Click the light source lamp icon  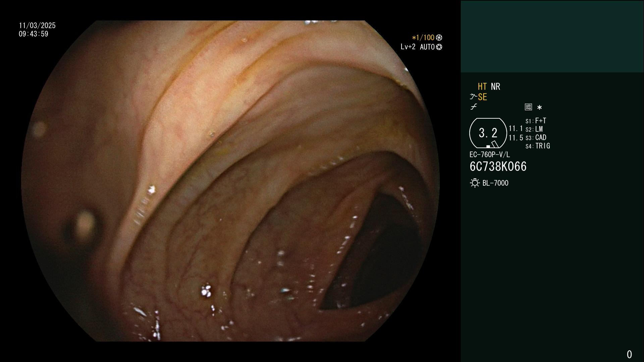click(475, 183)
